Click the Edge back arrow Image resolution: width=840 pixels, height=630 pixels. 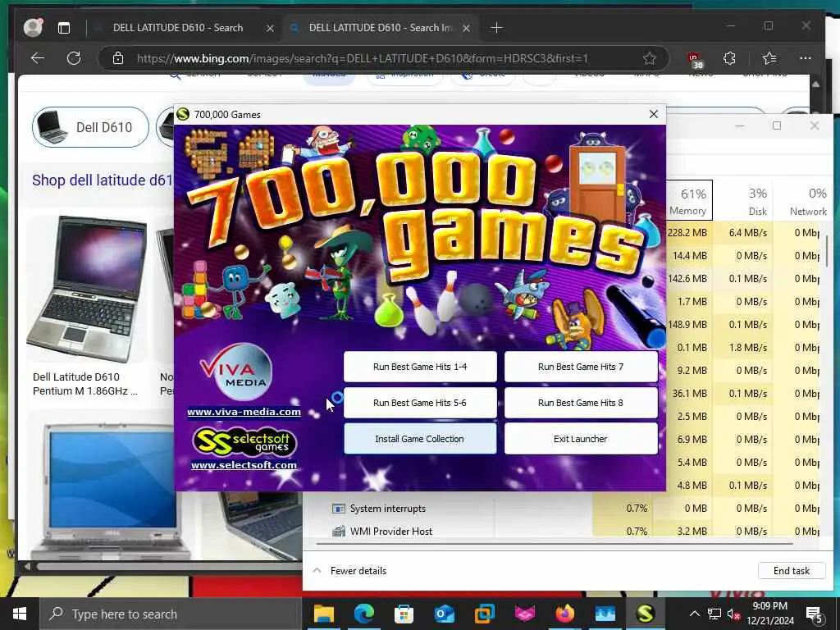(x=38, y=58)
